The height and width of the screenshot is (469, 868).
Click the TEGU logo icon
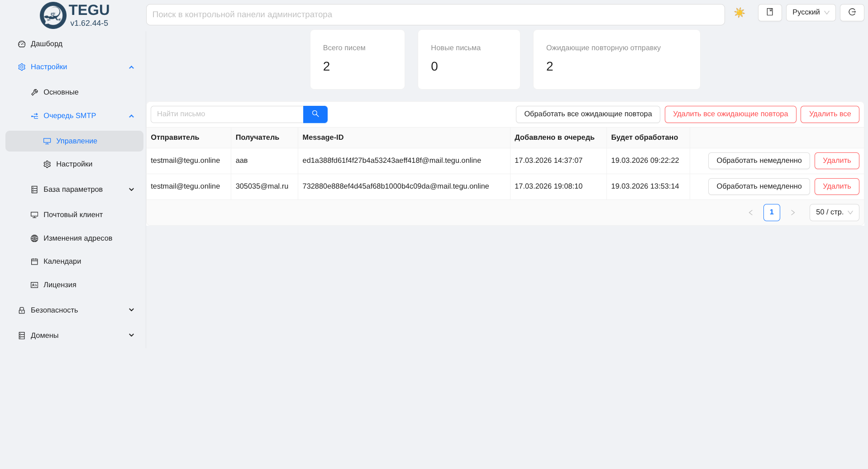53,15
